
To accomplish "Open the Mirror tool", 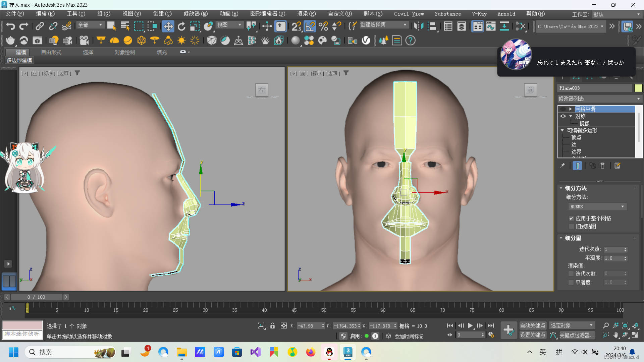I will (418, 26).
